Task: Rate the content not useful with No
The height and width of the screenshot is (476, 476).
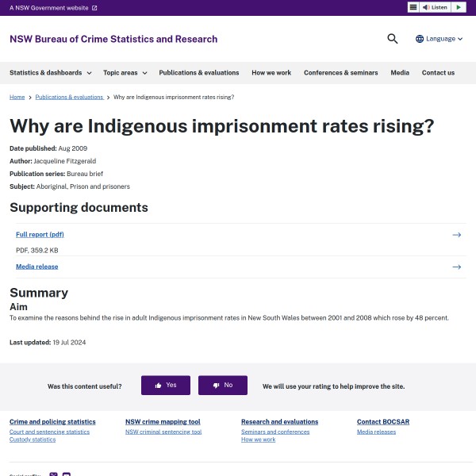Action: pos(222,386)
